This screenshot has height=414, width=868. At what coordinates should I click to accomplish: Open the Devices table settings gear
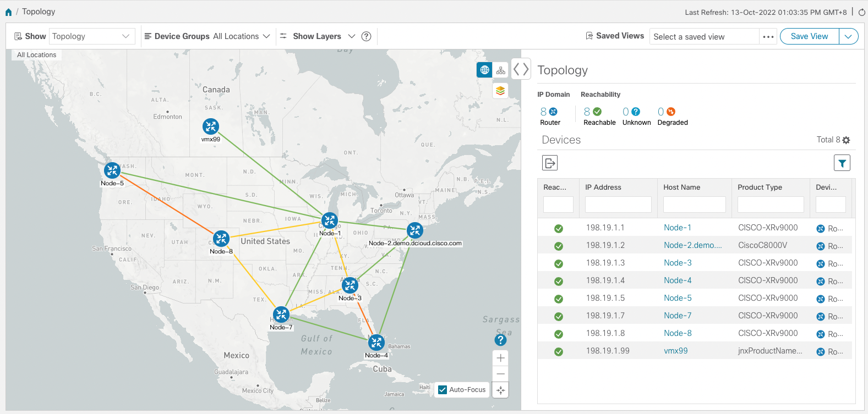pyautogui.click(x=846, y=140)
